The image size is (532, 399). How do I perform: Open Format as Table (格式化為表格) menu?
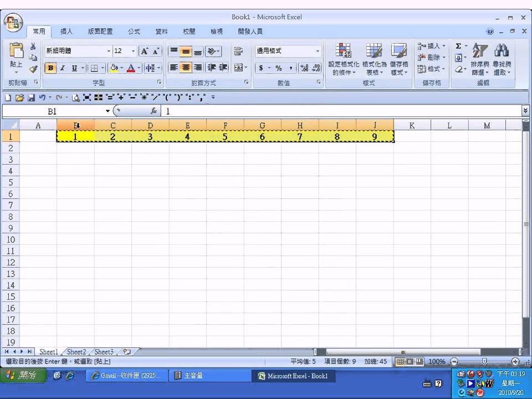click(374, 59)
